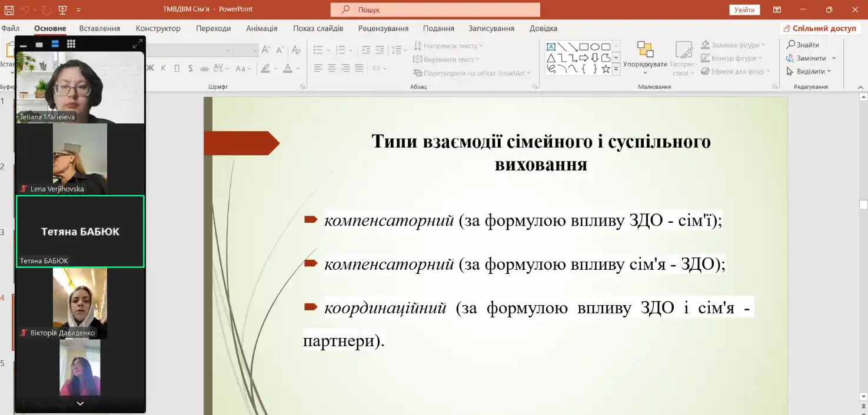Select the oval shape in shapes gallery
Viewport: 868px width, 415px height.
coord(594,47)
